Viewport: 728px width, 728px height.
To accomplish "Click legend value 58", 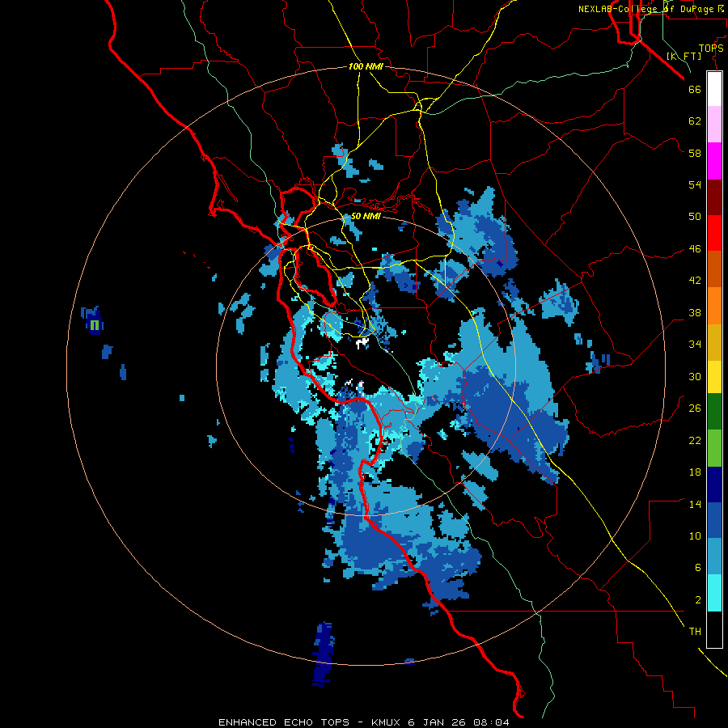I will [x=695, y=153].
